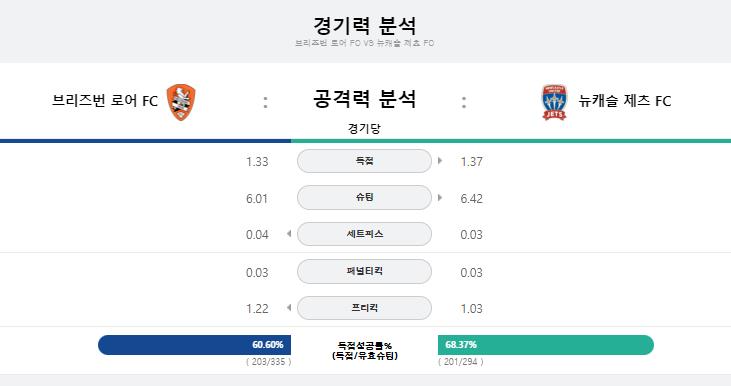This screenshot has width=731, height=386.
Task: Click the 경기당 label under the heading
Action: (364, 128)
